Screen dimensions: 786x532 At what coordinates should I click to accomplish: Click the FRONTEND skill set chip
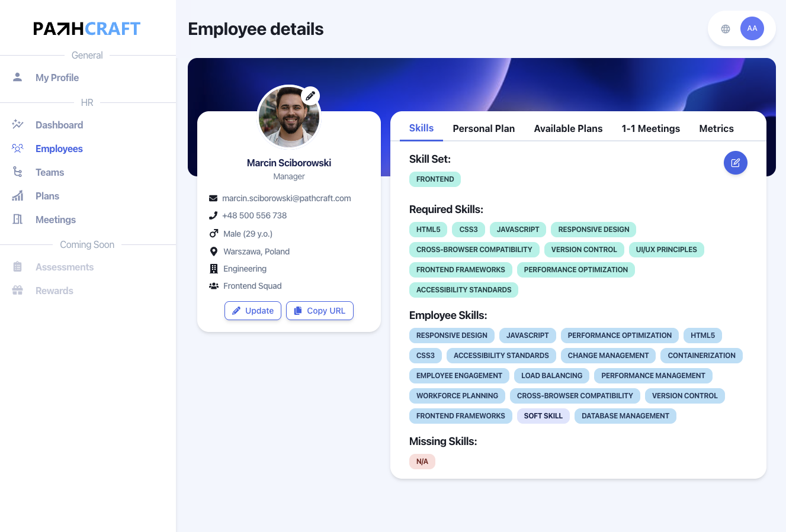tap(435, 179)
